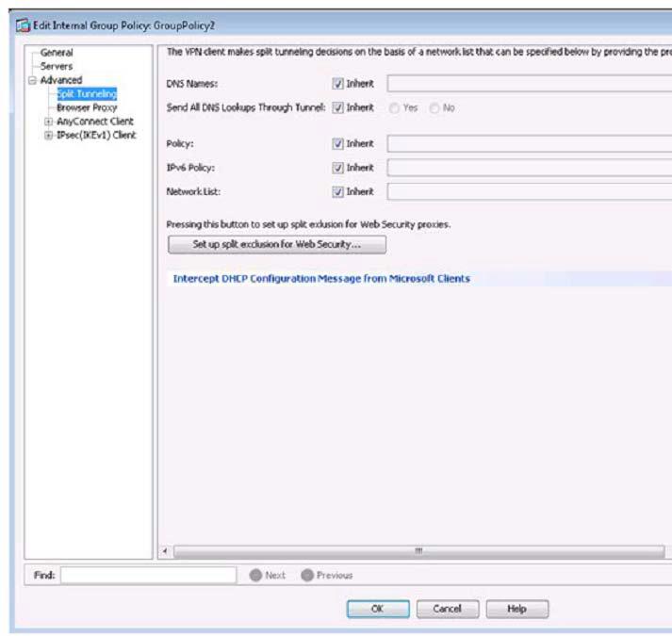
Task: Expand the IPsec(IKEv1) Client node
Action: coord(48,136)
